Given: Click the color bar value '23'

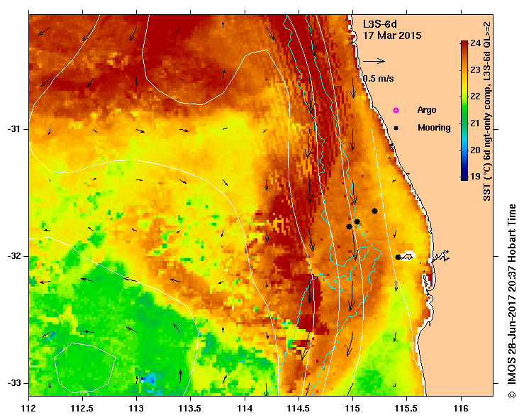Looking at the screenshot, I should pos(476,70).
